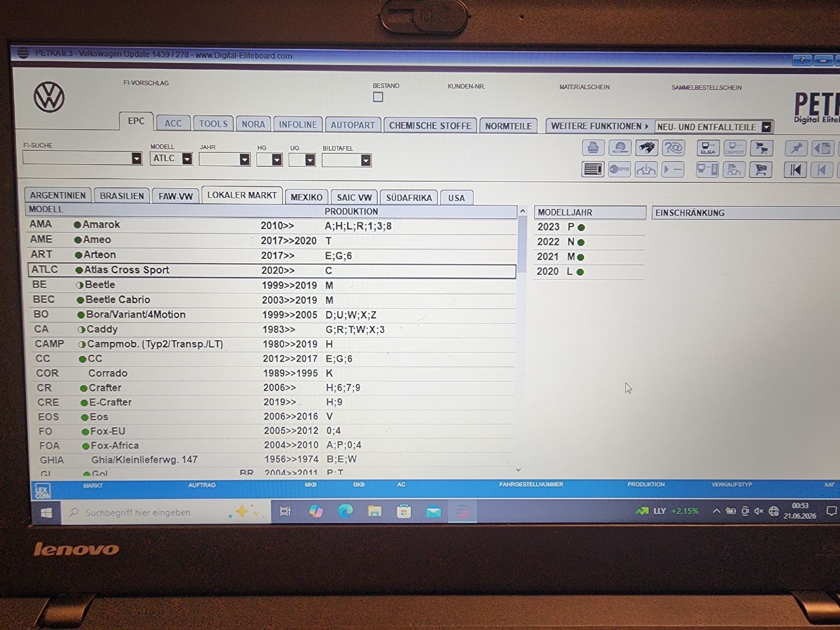
Task: Expand WEITERE FUNKTIONEN menu
Action: tap(600, 126)
